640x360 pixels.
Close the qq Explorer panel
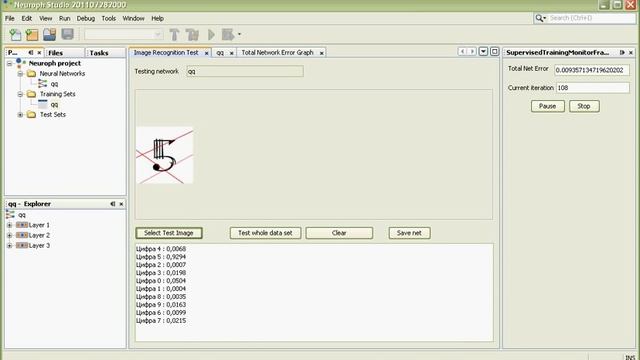pos(121,204)
